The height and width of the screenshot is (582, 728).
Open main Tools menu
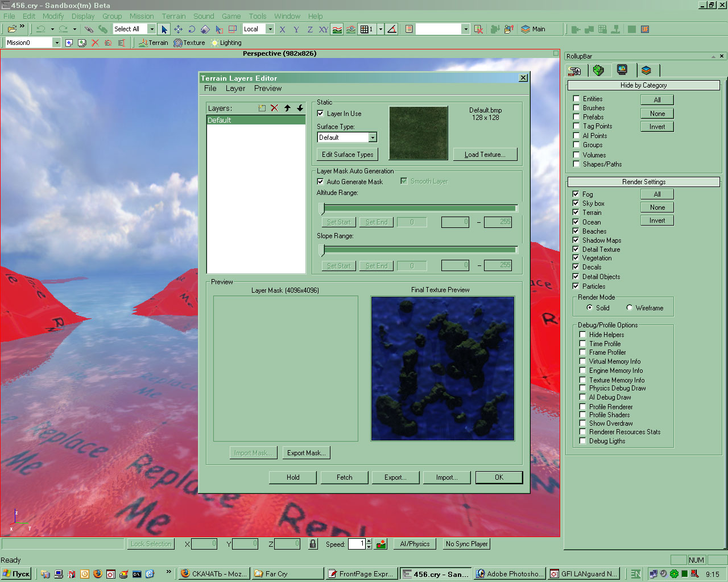[258, 16]
